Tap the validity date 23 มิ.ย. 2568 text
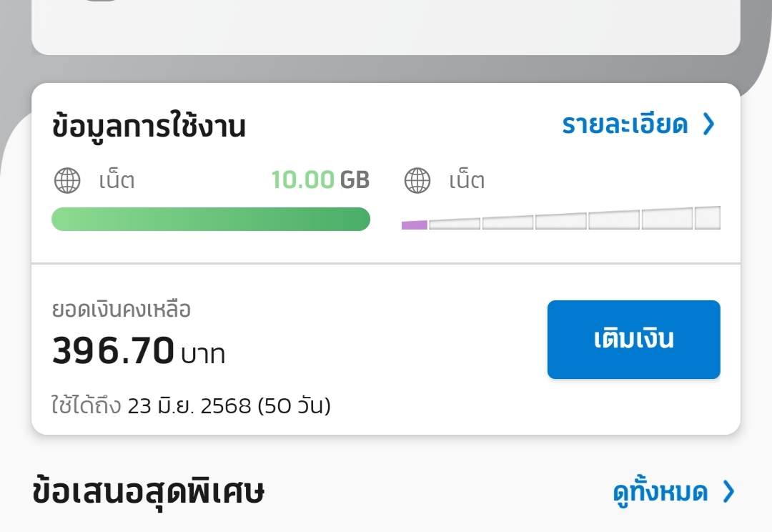This screenshot has height=532, width=772. coord(189,406)
